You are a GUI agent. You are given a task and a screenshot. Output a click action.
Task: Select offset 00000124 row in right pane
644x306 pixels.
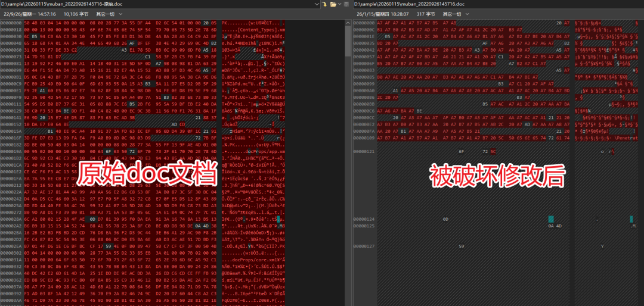pos(364,220)
